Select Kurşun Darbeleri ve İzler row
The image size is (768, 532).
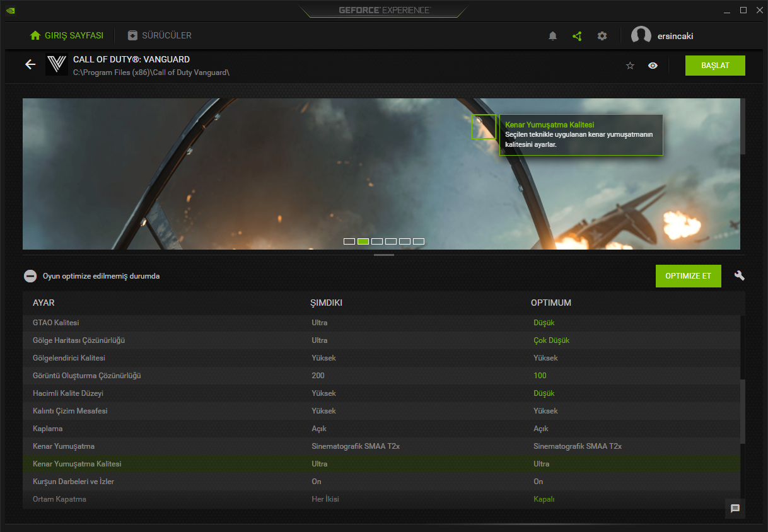[381, 482]
